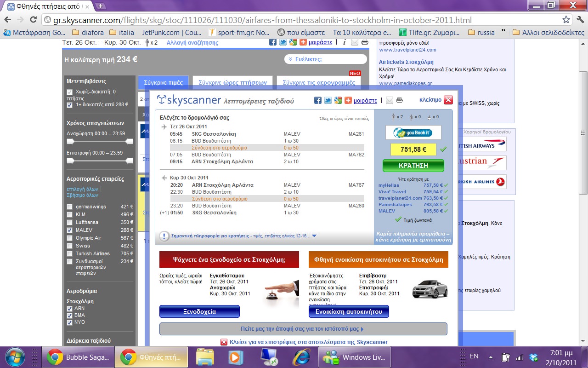Switch to the Σύγκρινε τιμές tab
The height and width of the screenshot is (368, 588).
click(x=163, y=82)
